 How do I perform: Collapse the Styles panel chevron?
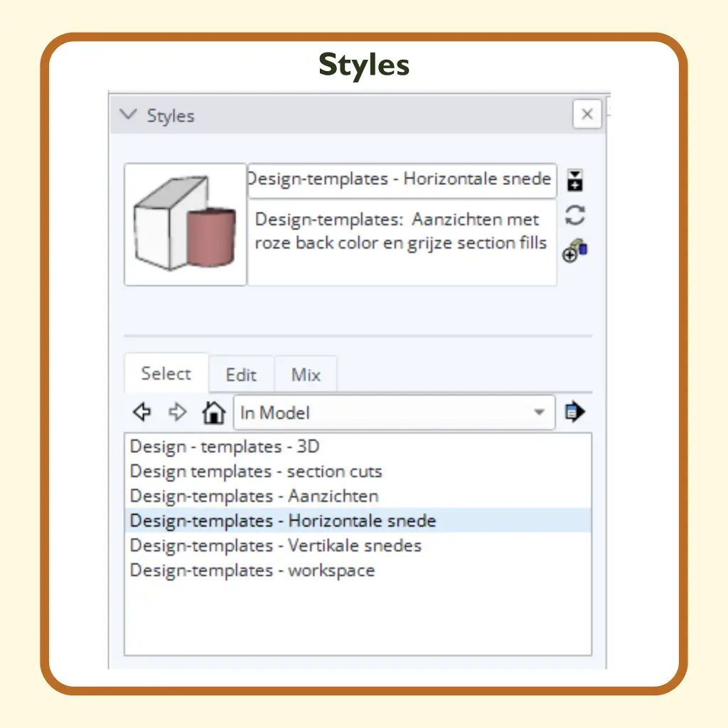pyautogui.click(x=128, y=114)
